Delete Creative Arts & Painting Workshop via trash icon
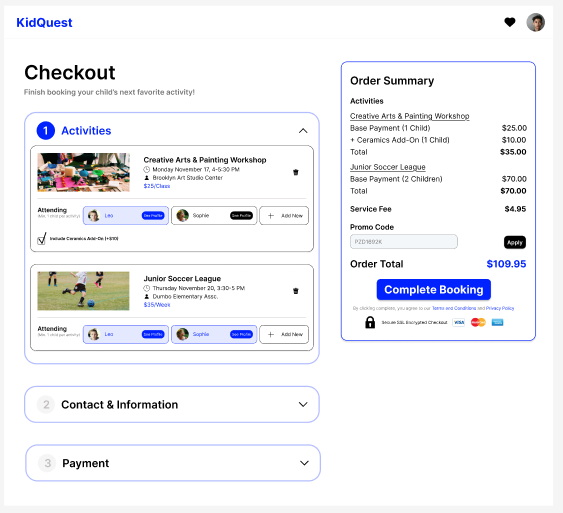Screen dimensions: 563x513 tap(296, 172)
